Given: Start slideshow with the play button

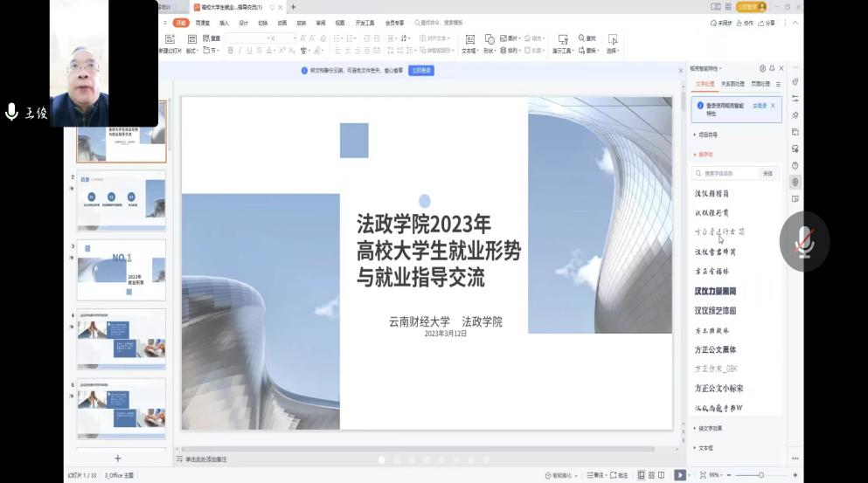Looking at the screenshot, I should tap(679, 475).
